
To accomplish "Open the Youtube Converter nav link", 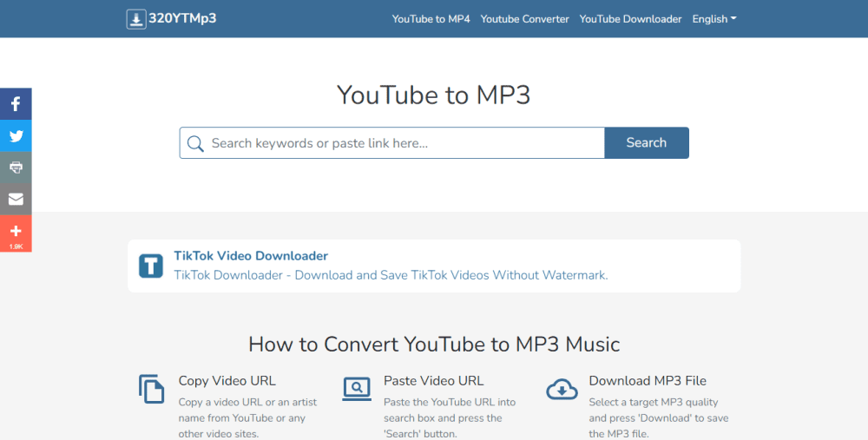I will [x=524, y=19].
